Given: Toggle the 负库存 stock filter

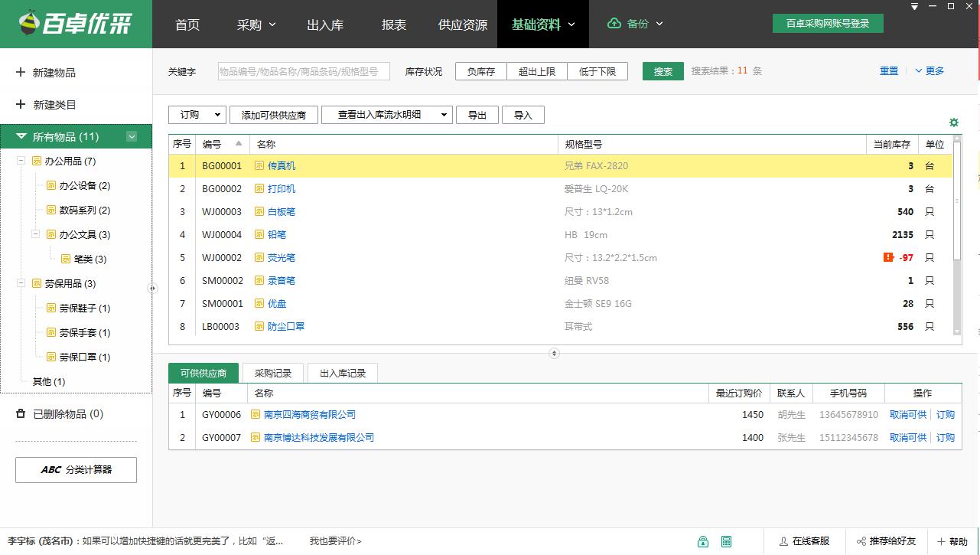Looking at the screenshot, I should point(481,71).
